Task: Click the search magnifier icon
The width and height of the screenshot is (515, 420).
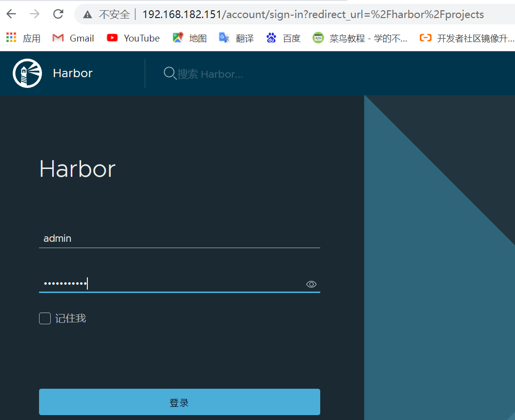Action: pos(170,73)
